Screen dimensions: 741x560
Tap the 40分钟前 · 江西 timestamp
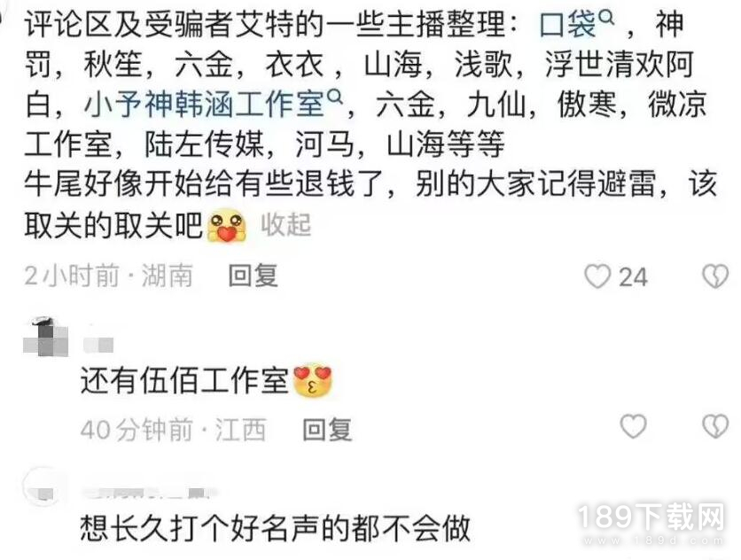pos(173,430)
